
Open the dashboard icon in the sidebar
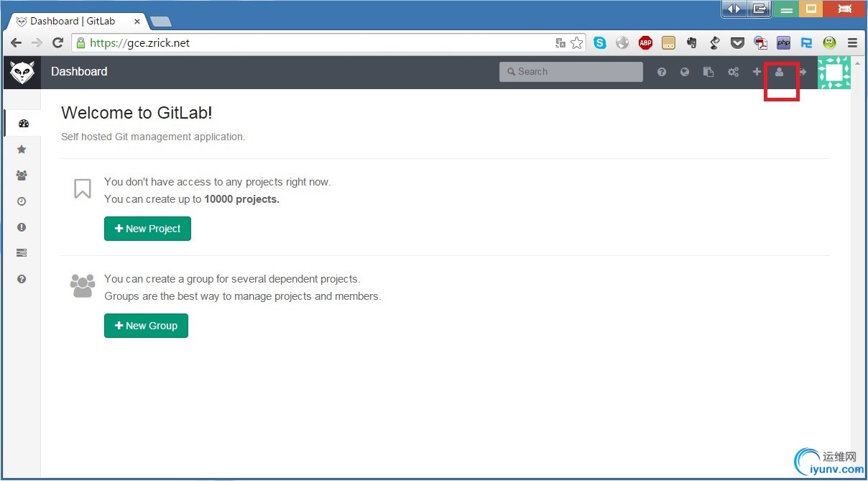pyautogui.click(x=23, y=124)
